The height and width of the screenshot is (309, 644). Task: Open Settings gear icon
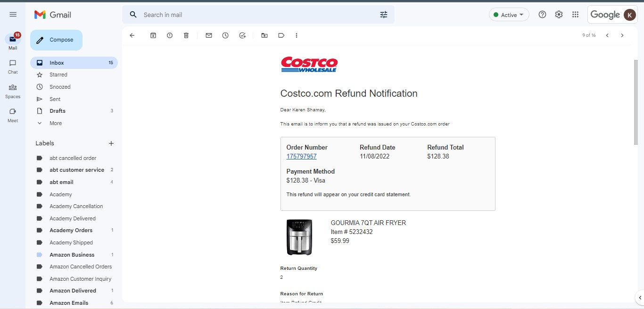[x=559, y=15]
